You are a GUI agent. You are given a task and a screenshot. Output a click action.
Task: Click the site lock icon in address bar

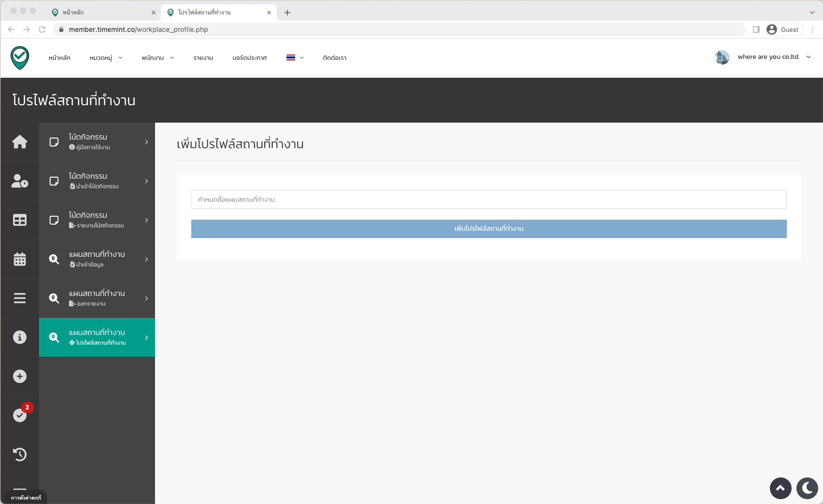61,29
